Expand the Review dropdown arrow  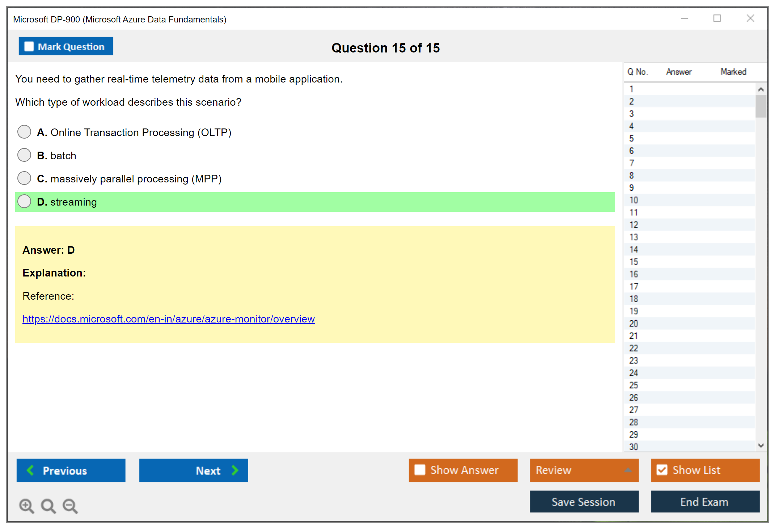coord(628,470)
